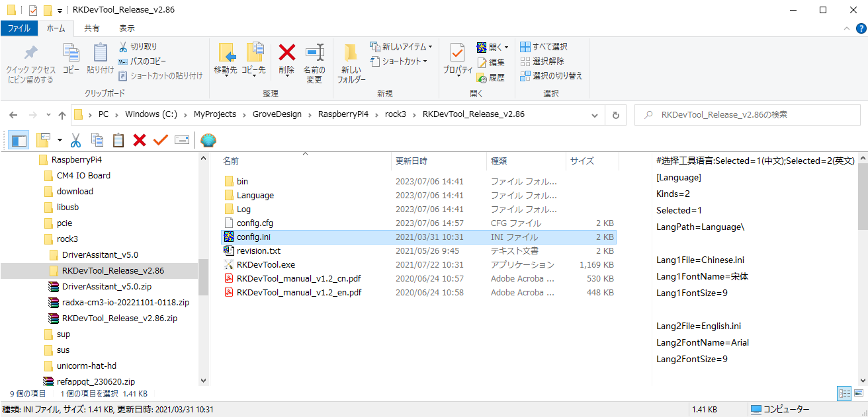The image size is (868, 417).
Task: Click the small red X in the toolbar under the address bar
Action: click(140, 140)
